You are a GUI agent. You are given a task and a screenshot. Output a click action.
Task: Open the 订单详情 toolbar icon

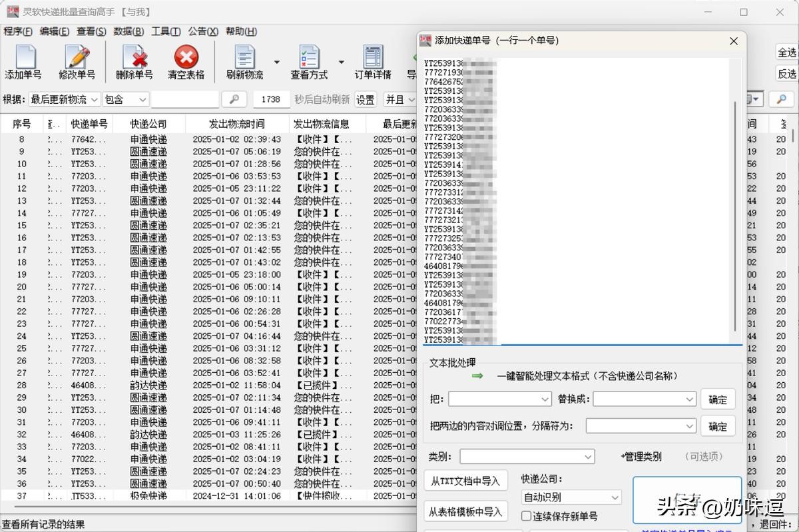pyautogui.click(x=373, y=58)
